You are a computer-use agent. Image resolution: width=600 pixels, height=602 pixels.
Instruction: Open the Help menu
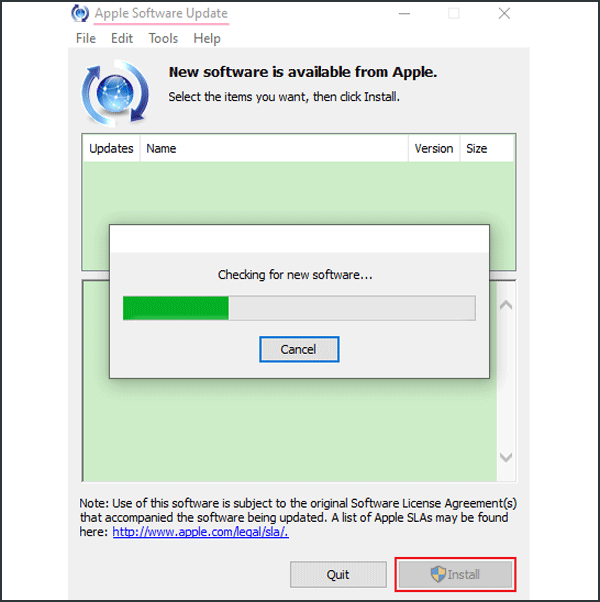click(x=207, y=38)
